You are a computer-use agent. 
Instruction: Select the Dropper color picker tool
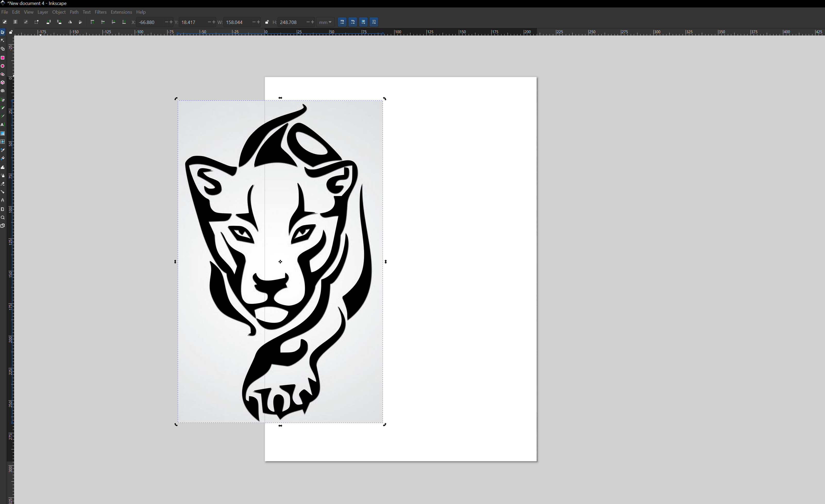coord(3,150)
